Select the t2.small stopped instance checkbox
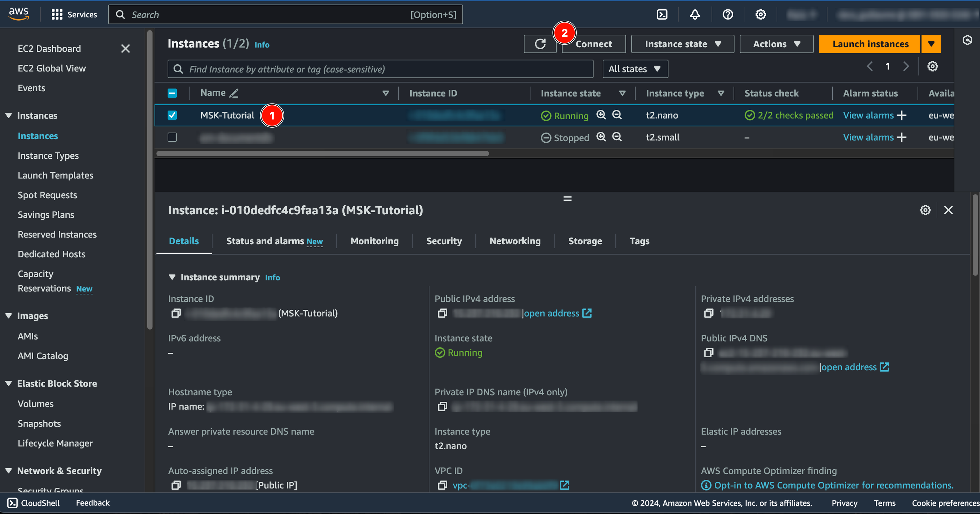The width and height of the screenshot is (980, 514). coord(172,137)
